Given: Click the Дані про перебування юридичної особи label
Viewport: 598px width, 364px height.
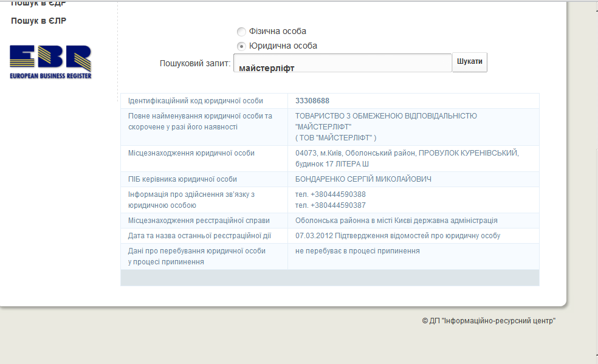Looking at the screenshot, I should (197, 256).
